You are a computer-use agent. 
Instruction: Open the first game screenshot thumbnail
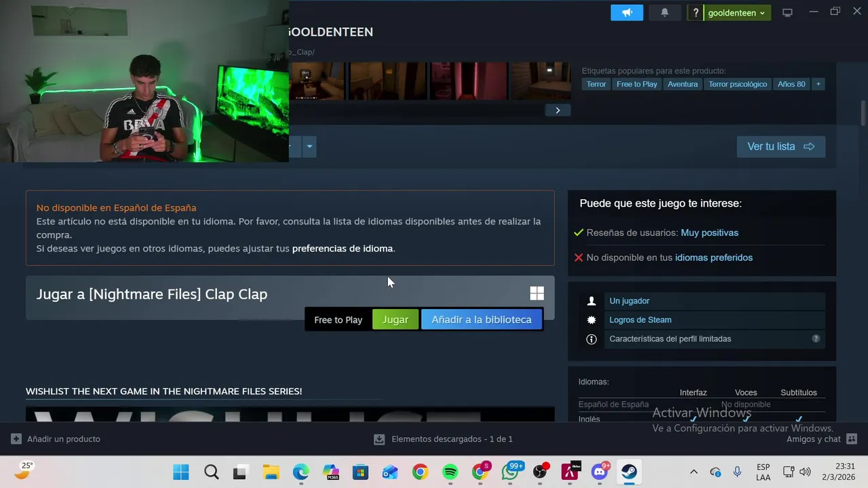coord(317,81)
